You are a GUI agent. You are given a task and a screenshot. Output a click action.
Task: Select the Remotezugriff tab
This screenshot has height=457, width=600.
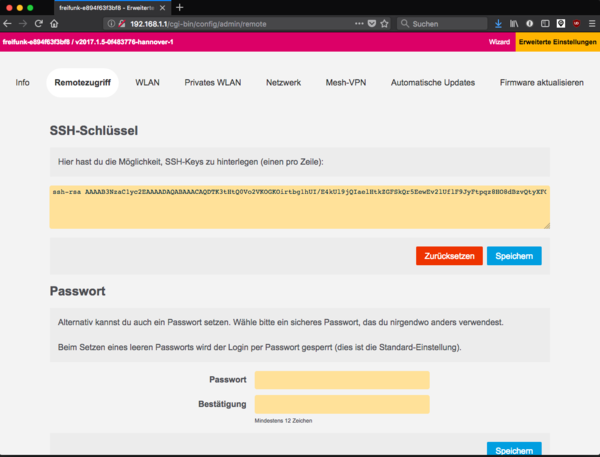pyautogui.click(x=82, y=83)
